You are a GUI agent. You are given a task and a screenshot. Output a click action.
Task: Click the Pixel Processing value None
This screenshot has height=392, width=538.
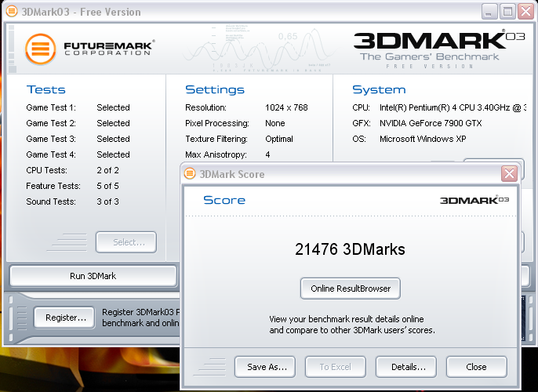275,123
